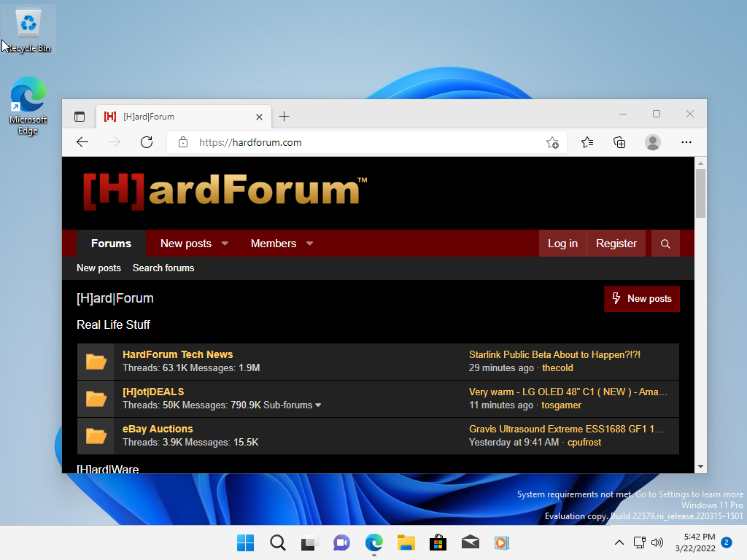This screenshot has width=747, height=560.
Task: Open Task View on taskbar
Action: pyautogui.click(x=309, y=542)
